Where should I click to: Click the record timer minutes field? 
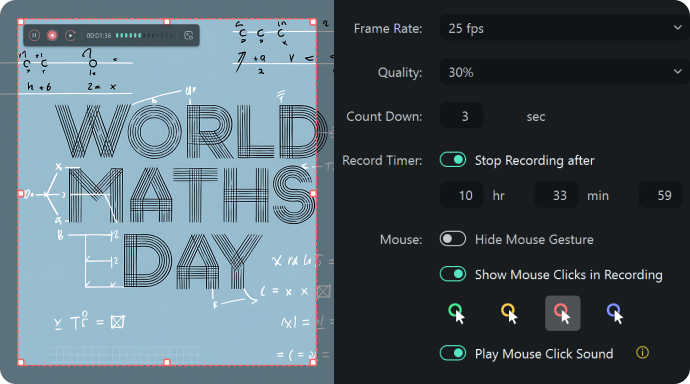tap(556, 195)
